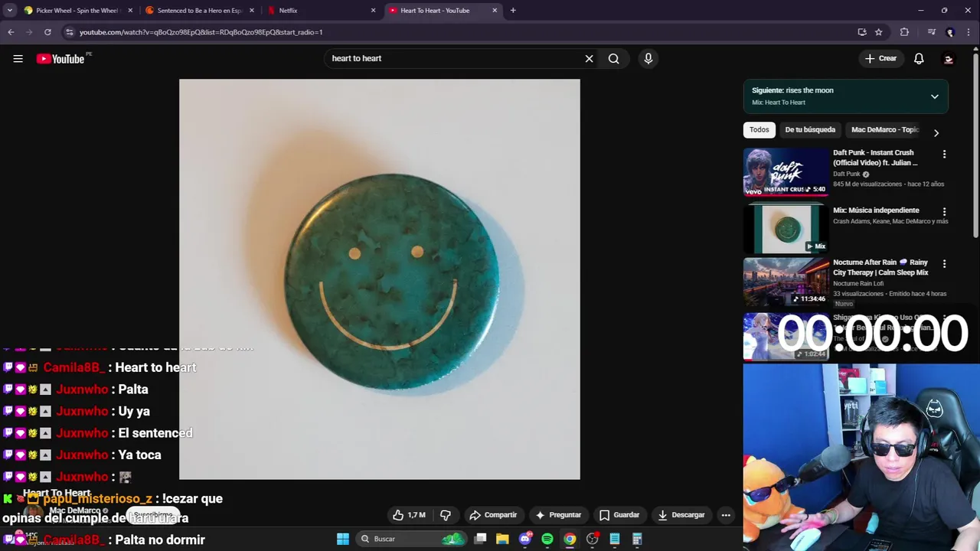This screenshot has height=551, width=980.
Task: Open the Daft Punk channel name link
Action: point(847,174)
